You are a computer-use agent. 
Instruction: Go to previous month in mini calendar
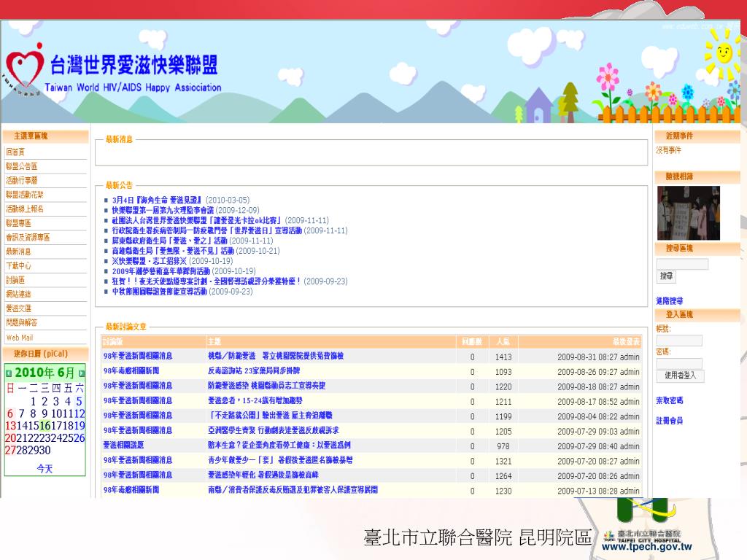pyautogui.click(x=9, y=373)
